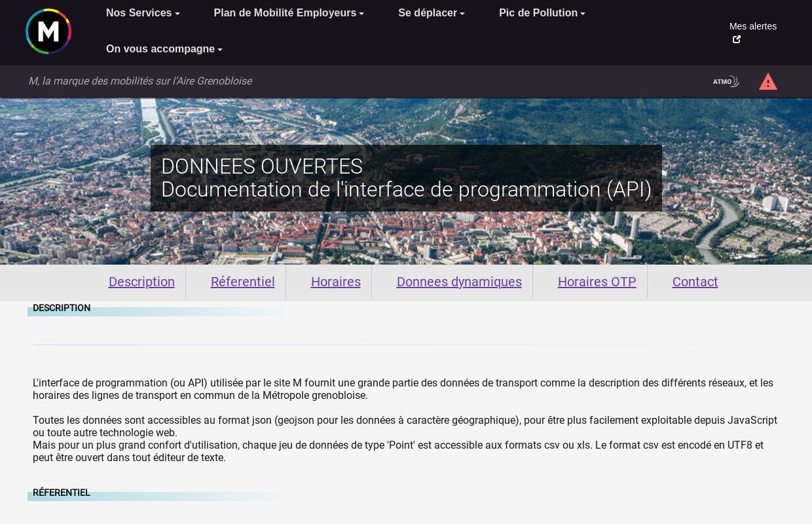
Task: Switch to the Horaires OTP tab
Action: pos(597,282)
